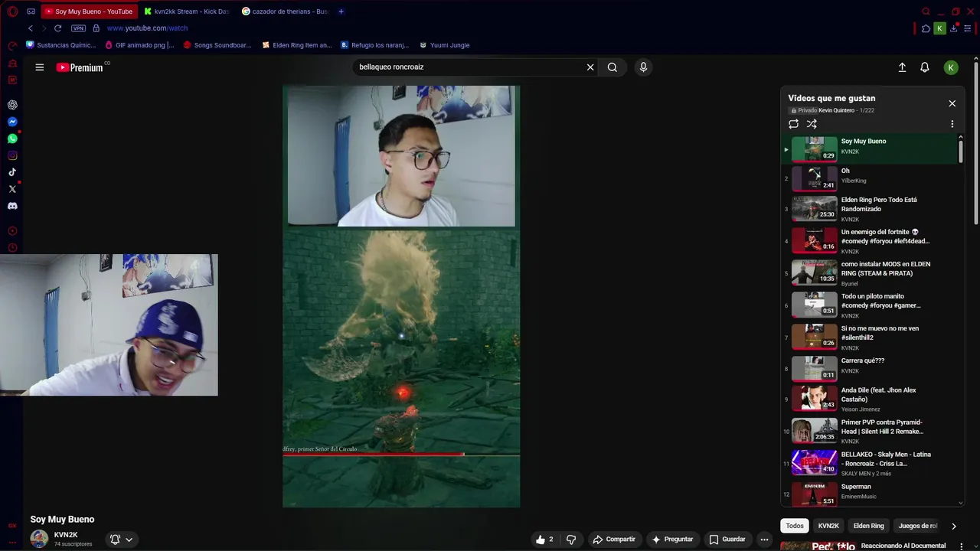The width and height of the screenshot is (980, 551).
Task: Reload the current page
Action: pyautogui.click(x=57, y=28)
